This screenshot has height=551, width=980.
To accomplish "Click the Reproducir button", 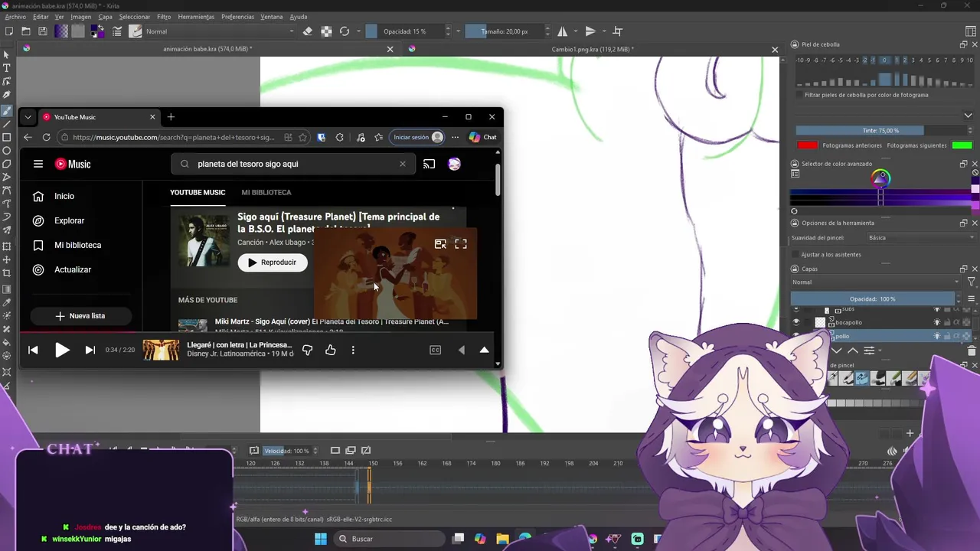I will coord(272,262).
